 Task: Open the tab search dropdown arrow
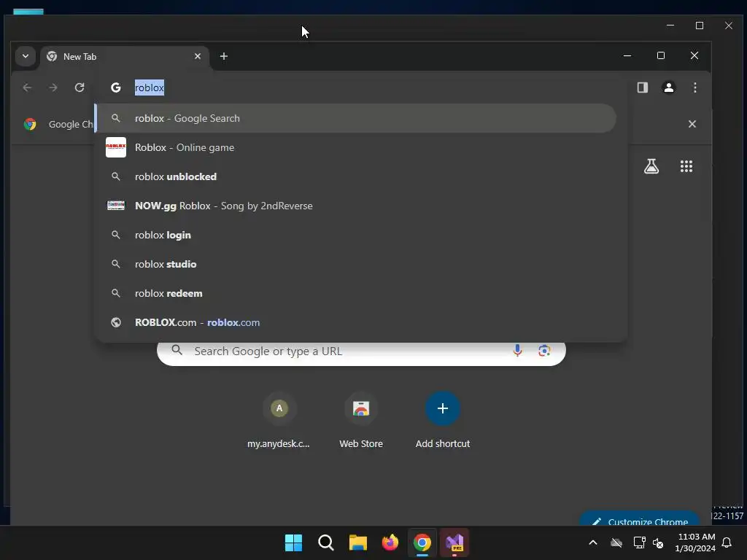(26, 56)
